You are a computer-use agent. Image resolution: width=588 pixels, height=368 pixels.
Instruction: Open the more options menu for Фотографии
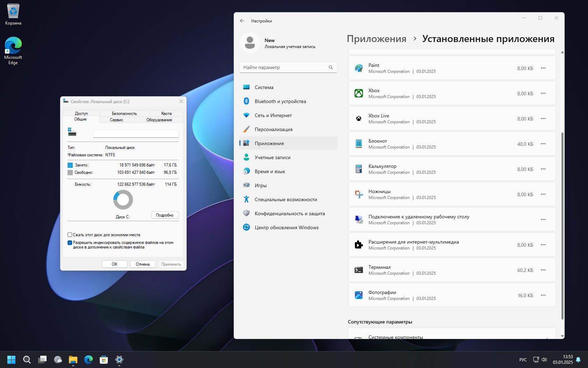tap(543, 295)
